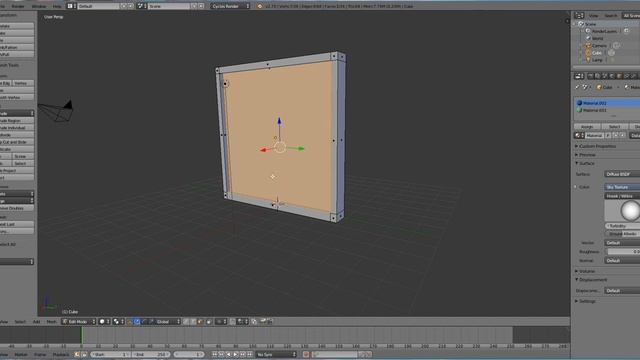This screenshot has height=360, width=640.
Task: Select Material.002 slot in the material list
Action: (607, 103)
